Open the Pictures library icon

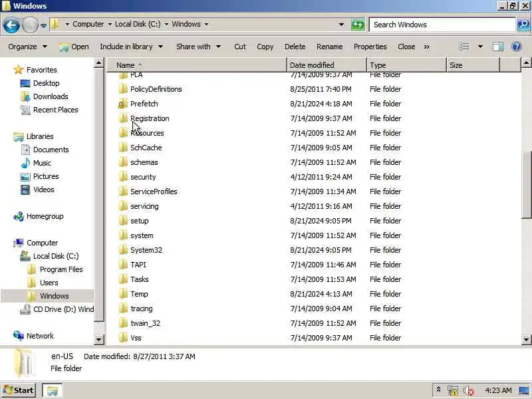(25, 176)
